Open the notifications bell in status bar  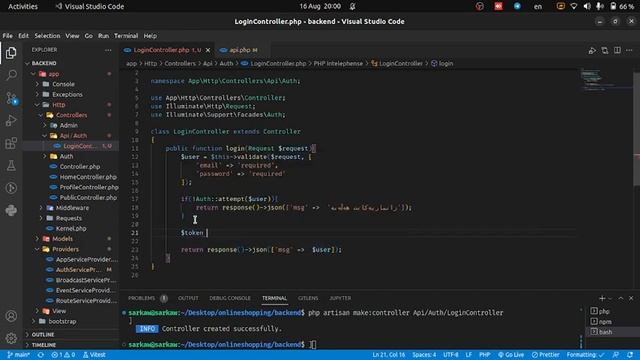630,355
